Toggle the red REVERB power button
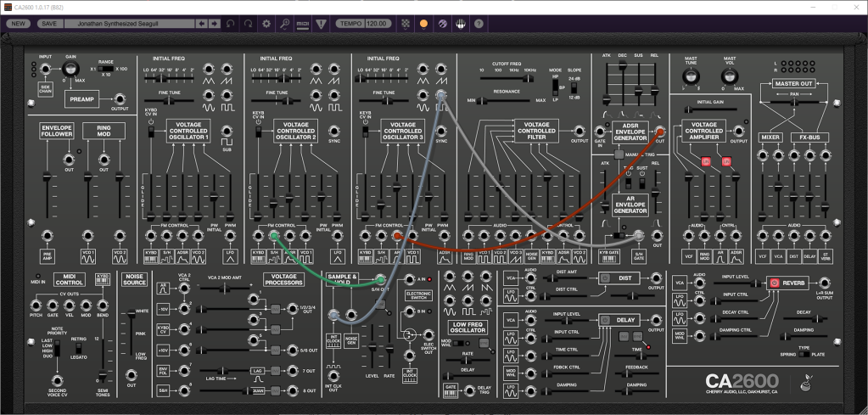The image size is (868, 415). (774, 283)
